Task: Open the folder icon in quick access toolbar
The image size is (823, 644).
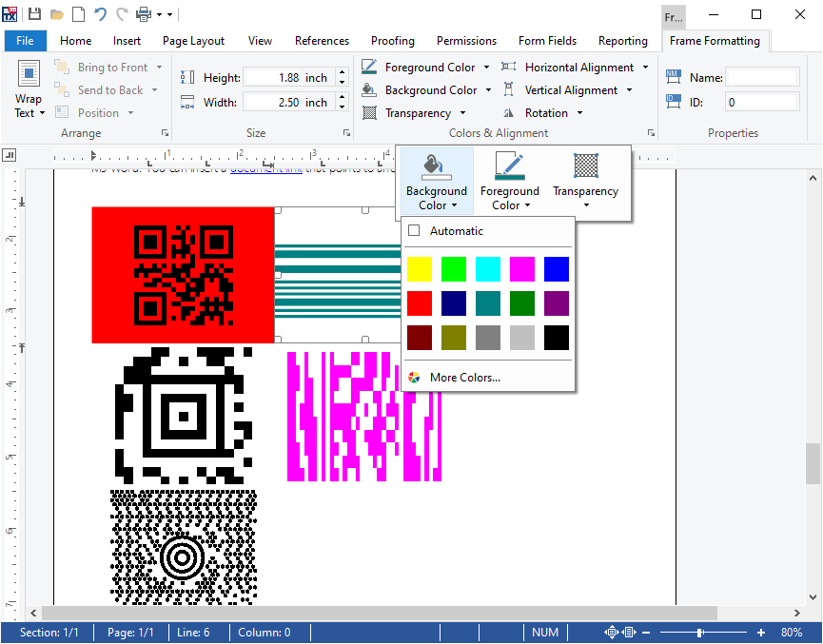Action: [x=57, y=14]
